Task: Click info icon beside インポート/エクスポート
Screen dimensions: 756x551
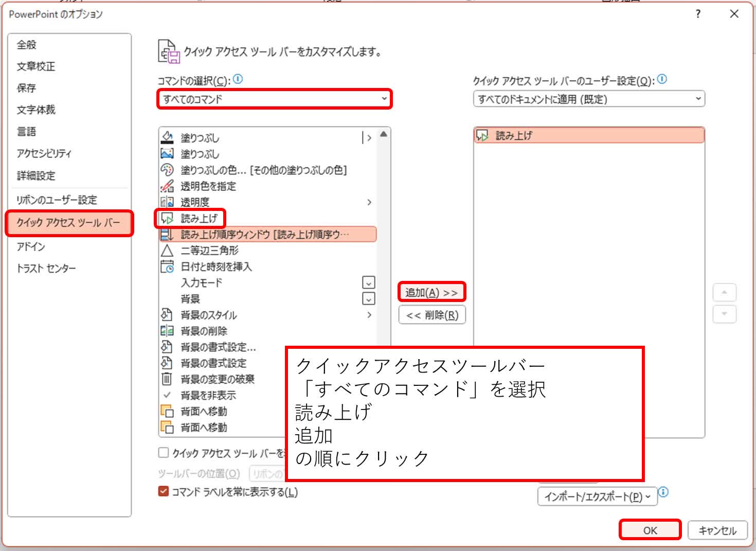Action: tap(663, 492)
